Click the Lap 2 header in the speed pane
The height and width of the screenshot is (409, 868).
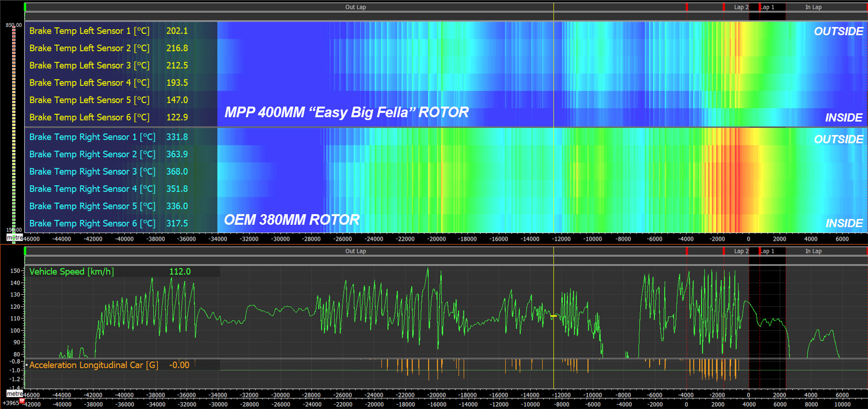point(741,251)
